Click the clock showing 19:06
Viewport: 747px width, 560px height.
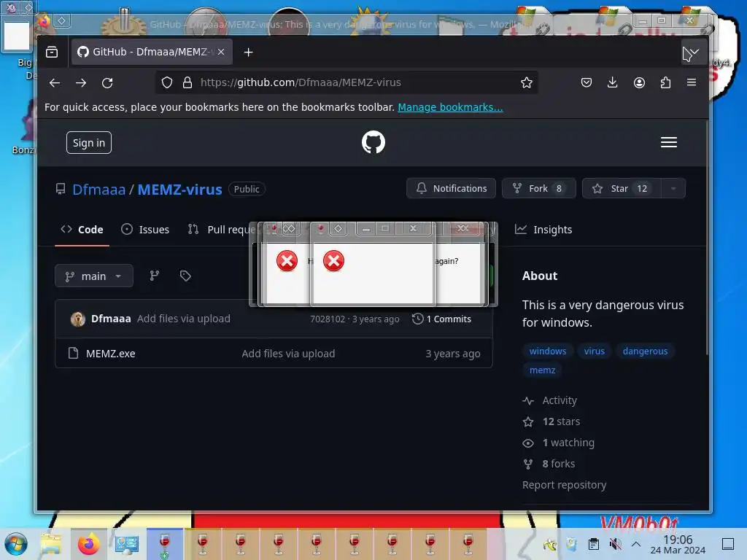pyautogui.click(x=678, y=544)
